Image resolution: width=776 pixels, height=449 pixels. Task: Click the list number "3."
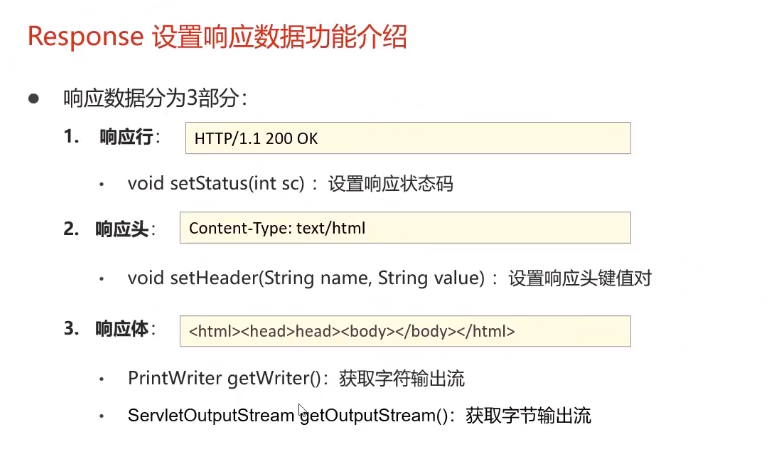click(71, 329)
